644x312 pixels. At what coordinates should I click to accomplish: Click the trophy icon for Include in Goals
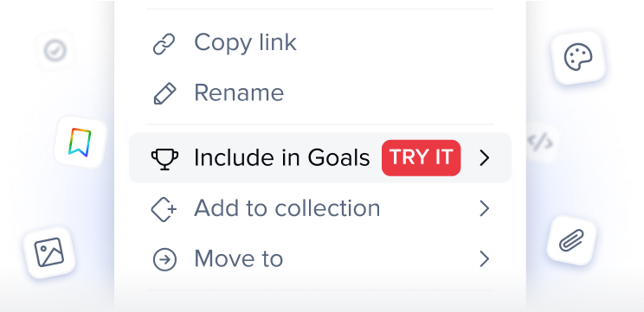164,158
